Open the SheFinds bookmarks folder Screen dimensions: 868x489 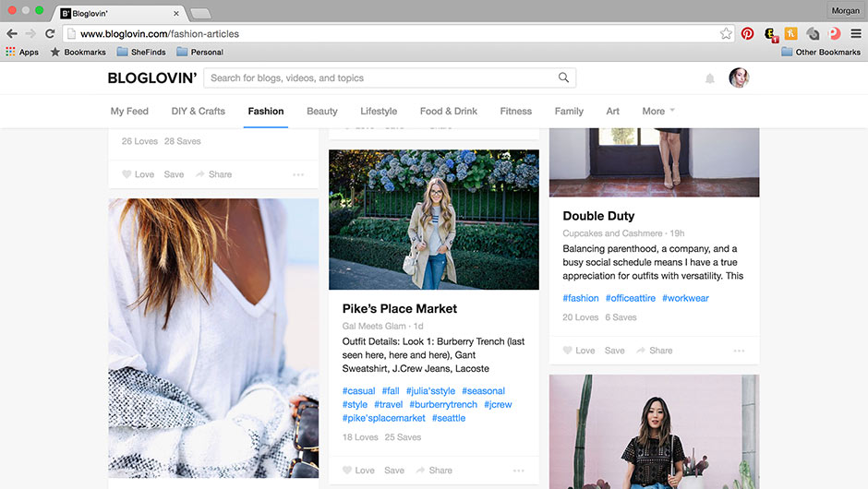click(141, 52)
